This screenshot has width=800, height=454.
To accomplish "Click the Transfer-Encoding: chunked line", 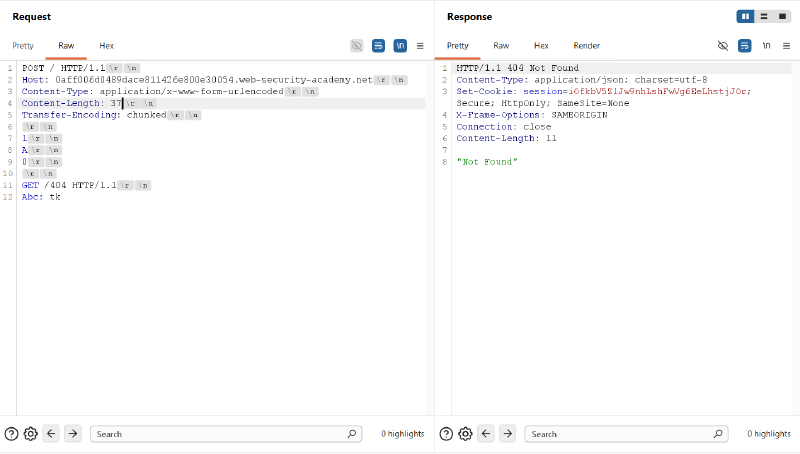I will pyautogui.click(x=111, y=115).
